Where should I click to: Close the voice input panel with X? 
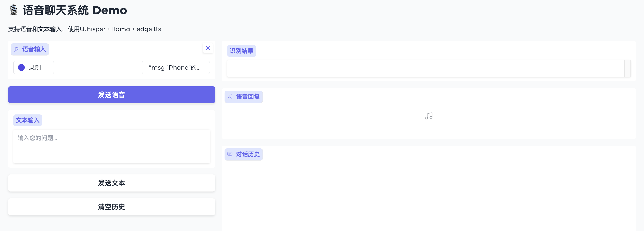point(208,48)
